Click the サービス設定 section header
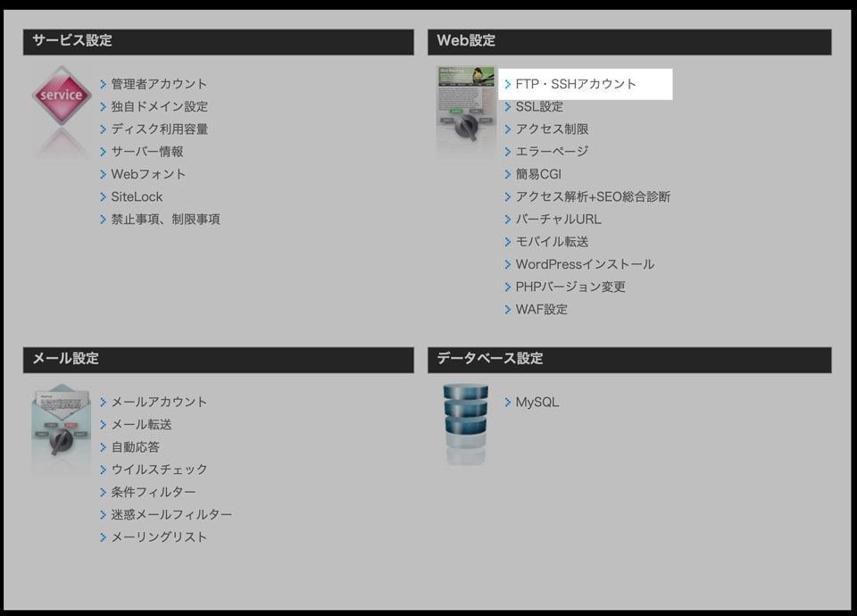This screenshot has height=616, width=857. (218, 42)
